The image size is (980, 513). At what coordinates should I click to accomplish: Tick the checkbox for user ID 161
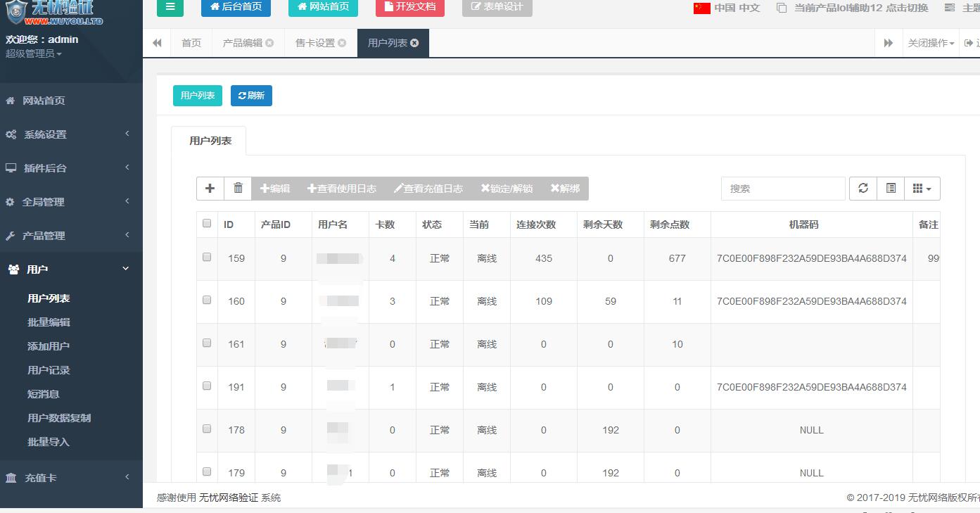(207, 343)
